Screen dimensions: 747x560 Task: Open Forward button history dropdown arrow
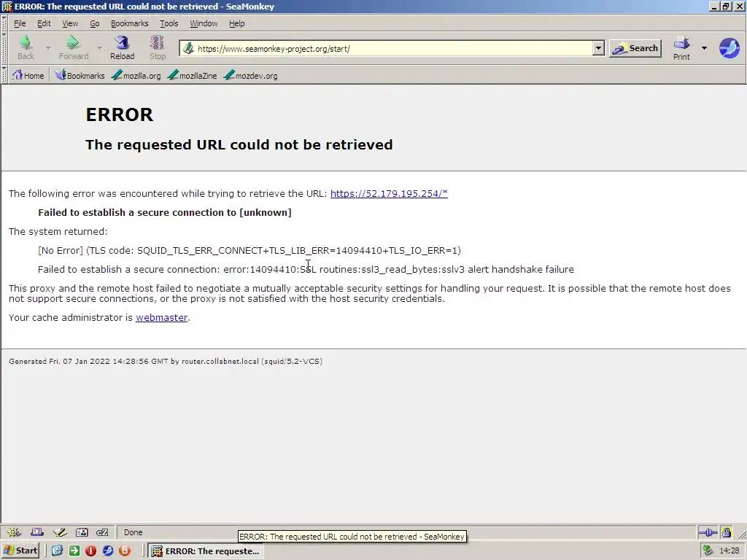click(99, 48)
